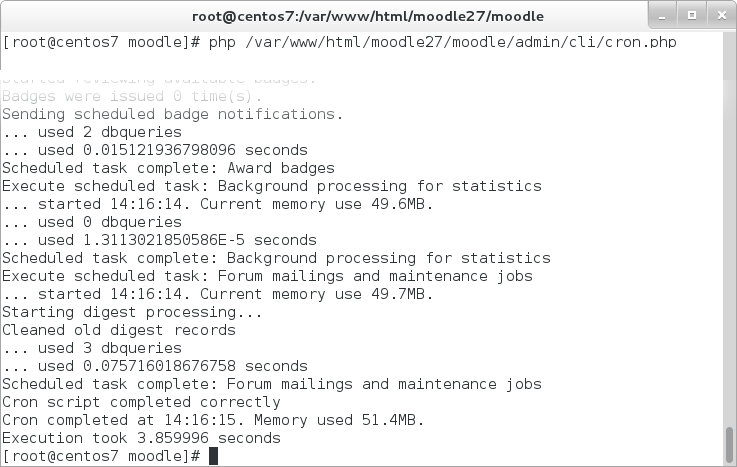Click 'Sending scheduled badge notifications.' line
This screenshot has height=467, width=737.
click(x=172, y=114)
